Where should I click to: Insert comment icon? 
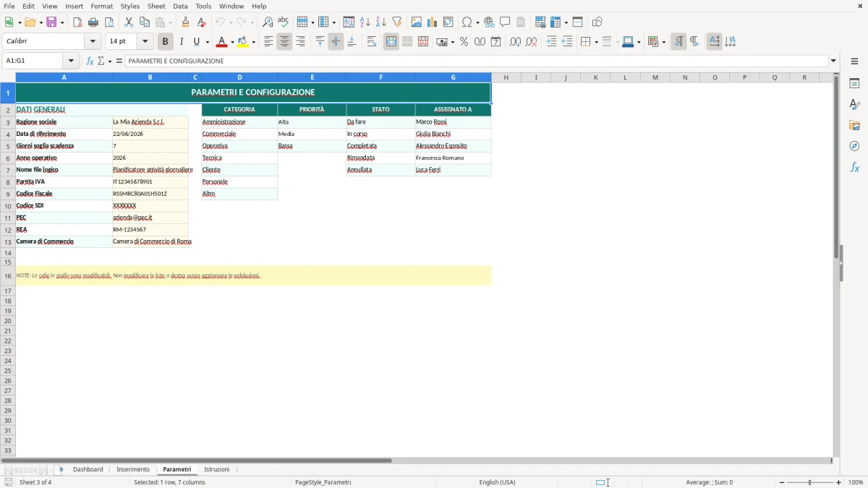[505, 22]
